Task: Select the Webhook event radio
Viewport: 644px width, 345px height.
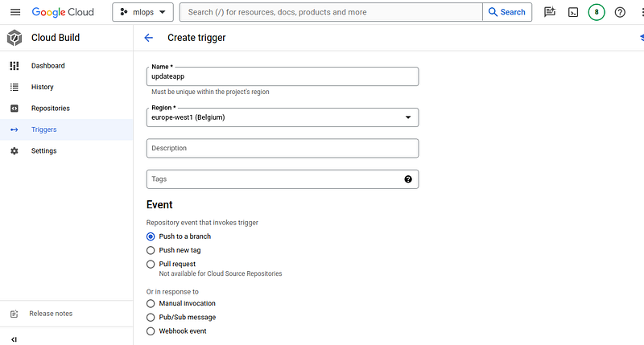Action: [x=151, y=331]
